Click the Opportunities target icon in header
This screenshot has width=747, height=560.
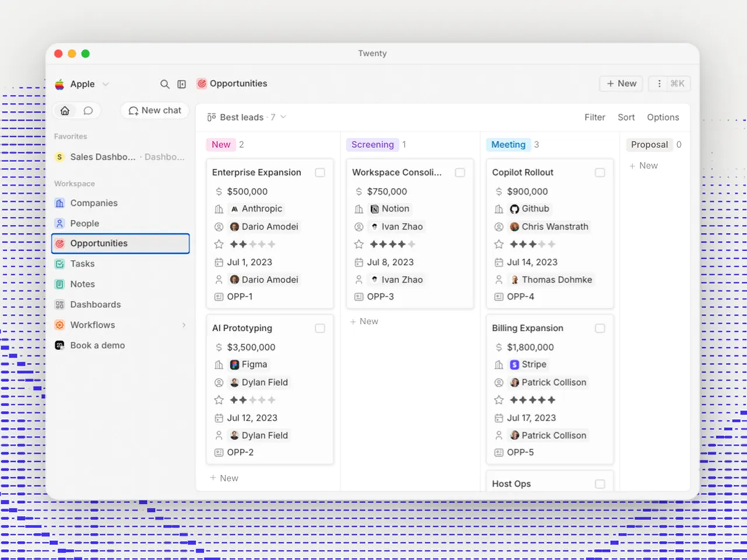[x=201, y=83]
